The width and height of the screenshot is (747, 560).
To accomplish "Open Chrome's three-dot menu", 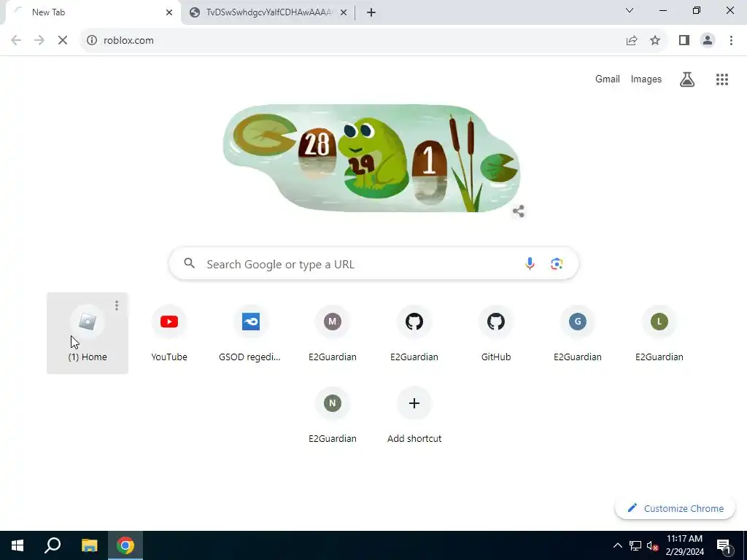I will [x=731, y=41].
